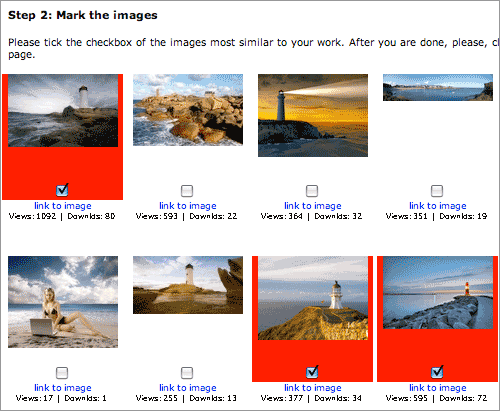
Task: Untick the checkbox for the hilltop white lighthouse image
Action: 312,372
